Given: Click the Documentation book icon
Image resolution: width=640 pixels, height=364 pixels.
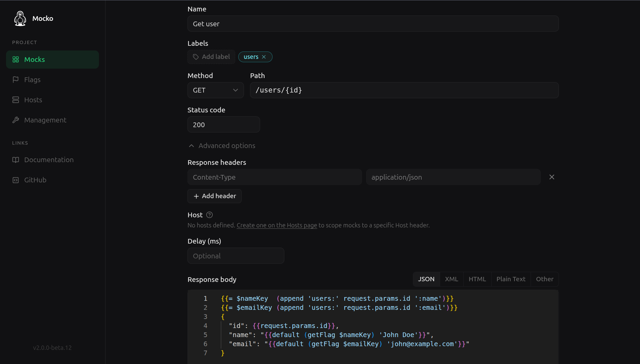Looking at the screenshot, I should [x=15, y=160].
